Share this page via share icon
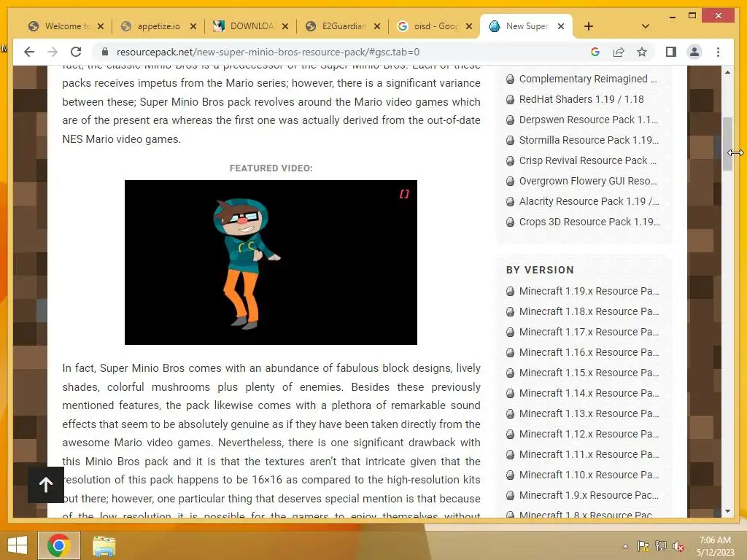 point(619,52)
